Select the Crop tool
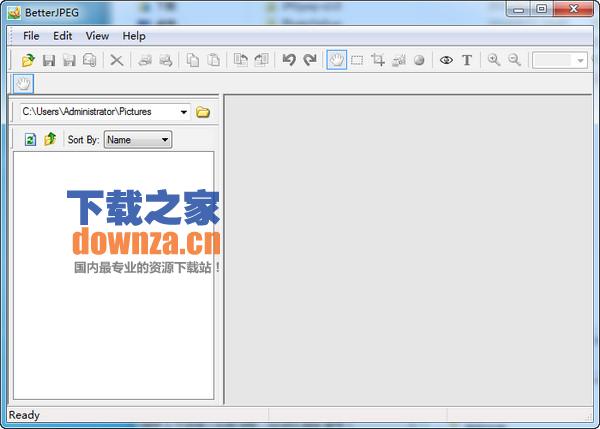 click(x=378, y=60)
